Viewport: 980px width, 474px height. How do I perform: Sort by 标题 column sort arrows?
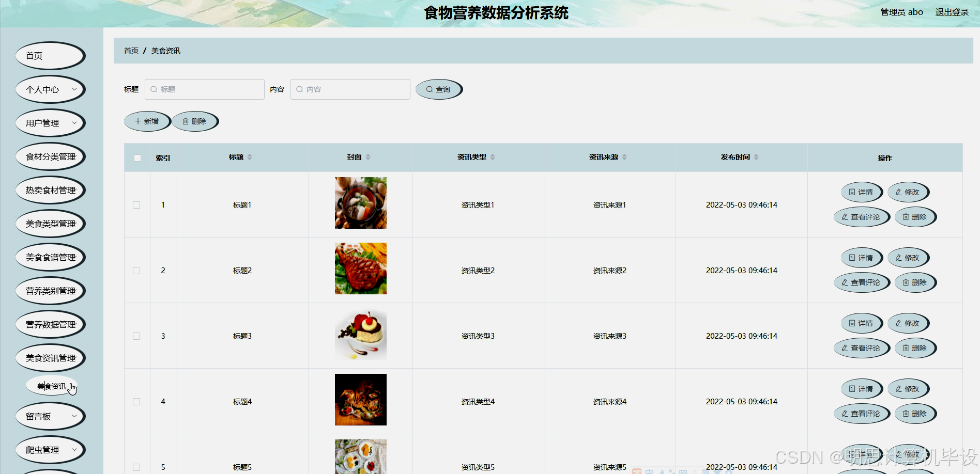coord(250,157)
